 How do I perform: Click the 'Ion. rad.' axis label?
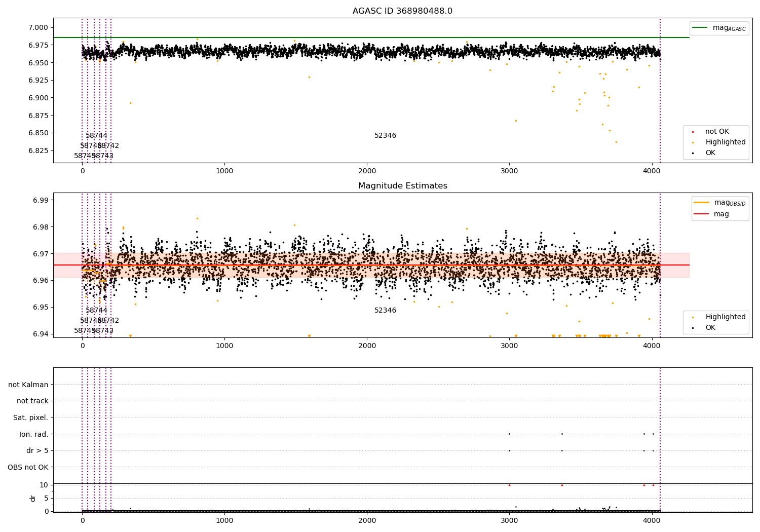[34, 434]
